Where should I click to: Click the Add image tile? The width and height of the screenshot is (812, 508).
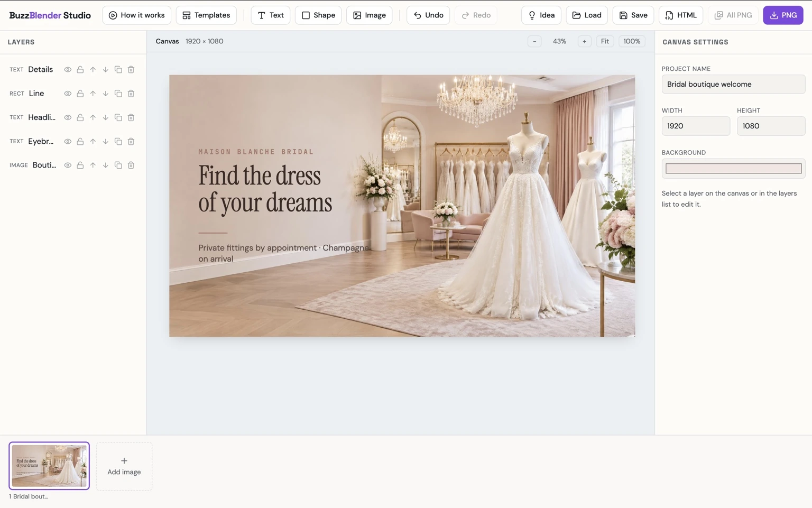(x=124, y=466)
